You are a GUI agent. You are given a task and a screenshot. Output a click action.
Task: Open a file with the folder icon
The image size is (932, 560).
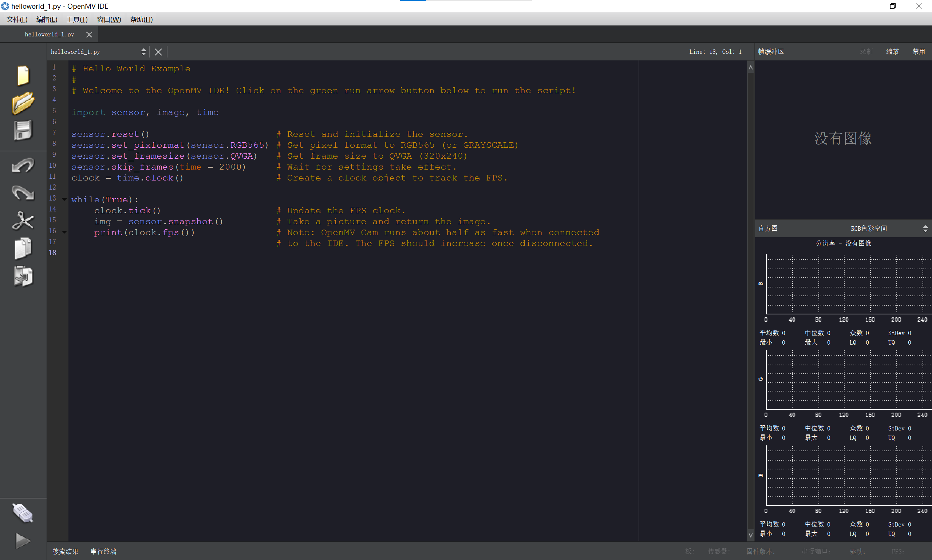click(23, 103)
